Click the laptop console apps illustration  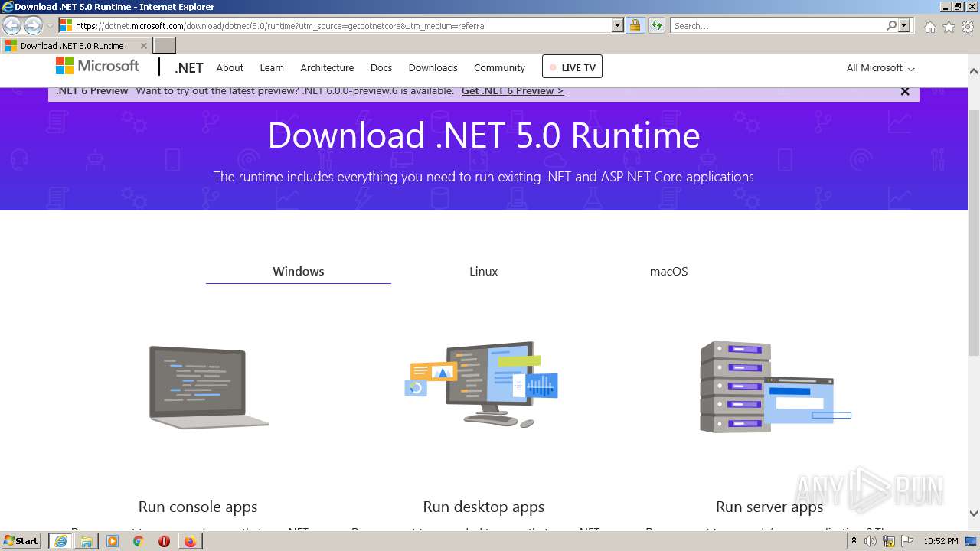click(208, 387)
